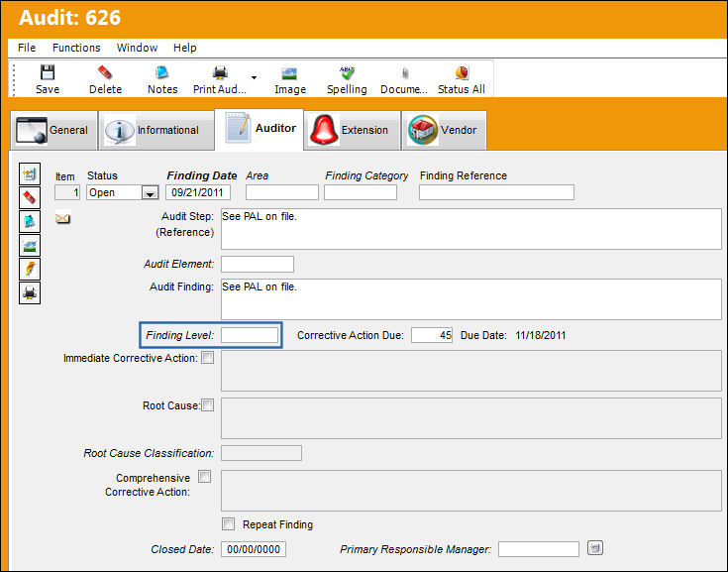Open the Status dropdown showing Open
Viewport: 728px width, 572px height.
click(x=150, y=193)
